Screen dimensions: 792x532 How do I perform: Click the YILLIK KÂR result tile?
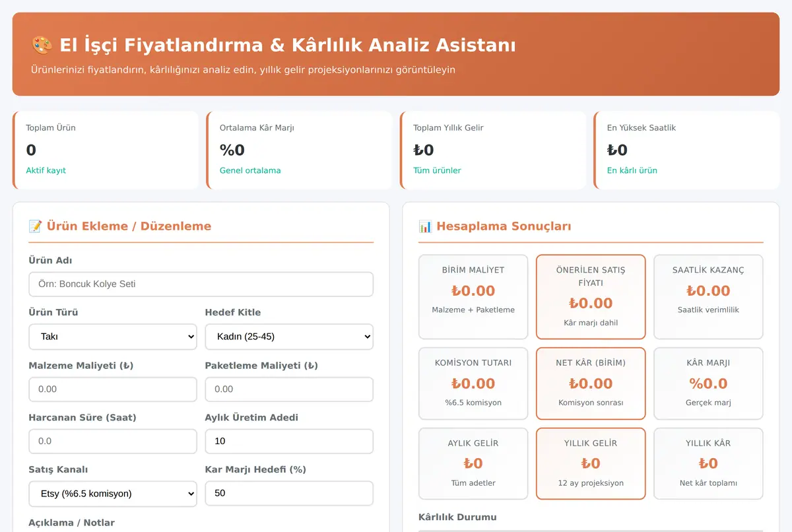(x=708, y=464)
